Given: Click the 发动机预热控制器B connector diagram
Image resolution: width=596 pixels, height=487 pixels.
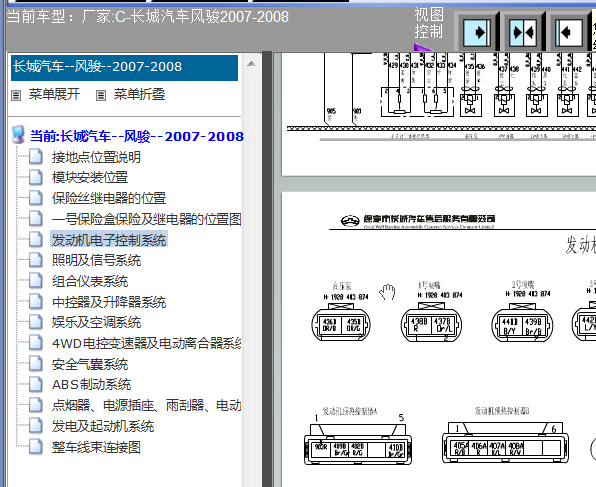Looking at the screenshot, I should click(505, 442).
